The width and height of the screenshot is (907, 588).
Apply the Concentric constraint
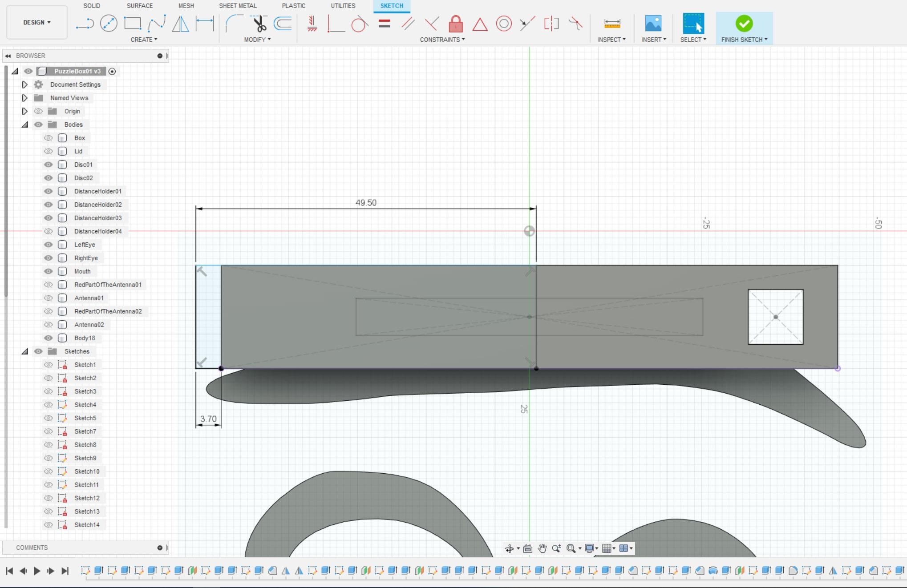pyautogui.click(x=504, y=24)
